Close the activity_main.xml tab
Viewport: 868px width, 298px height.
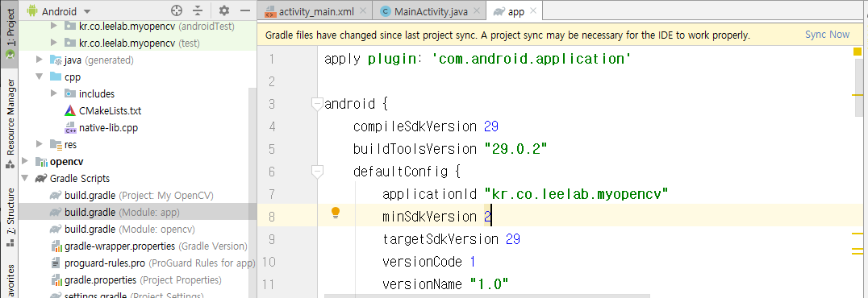point(363,10)
